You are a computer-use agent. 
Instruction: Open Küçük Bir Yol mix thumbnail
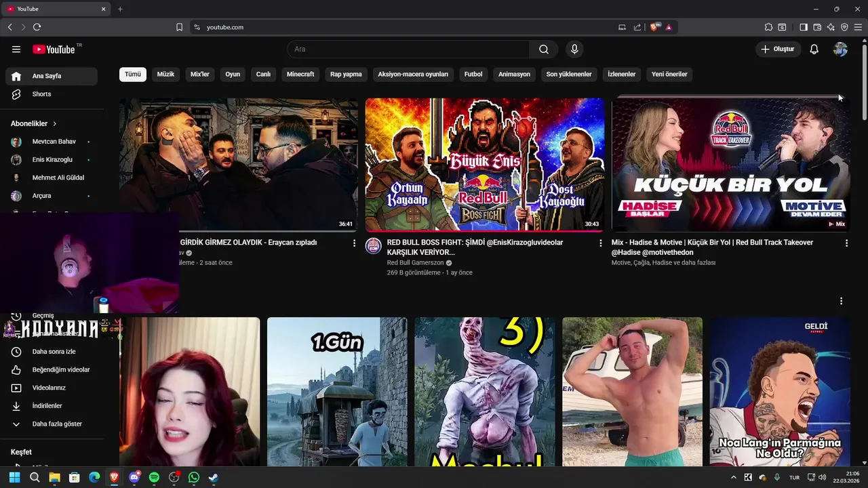(730, 165)
